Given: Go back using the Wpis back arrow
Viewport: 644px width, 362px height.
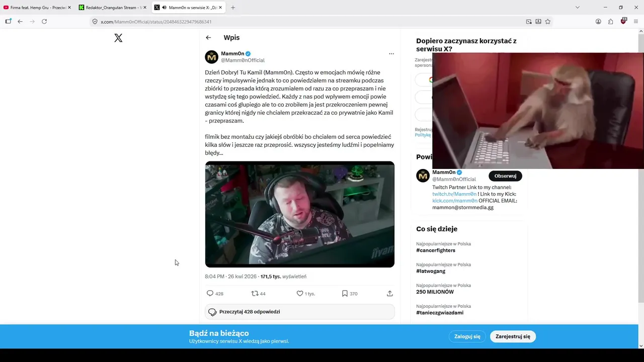Looking at the screenshot, I should [208, 38].
